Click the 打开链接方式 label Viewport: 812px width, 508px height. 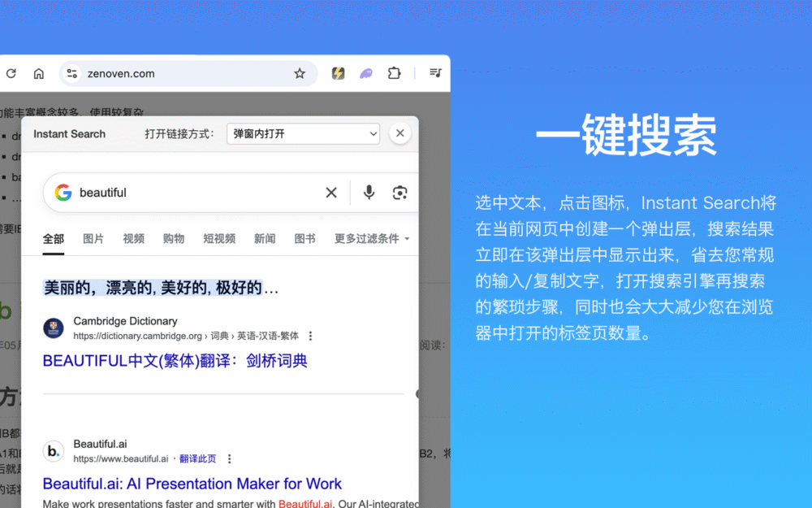click(x=179, y=134)
